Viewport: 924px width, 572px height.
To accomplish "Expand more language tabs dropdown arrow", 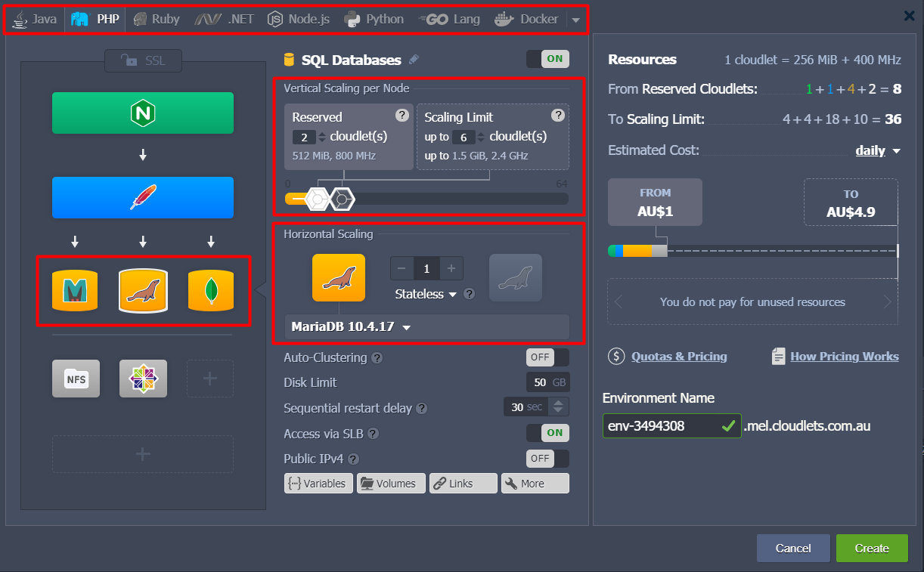I will coord(576,20).
